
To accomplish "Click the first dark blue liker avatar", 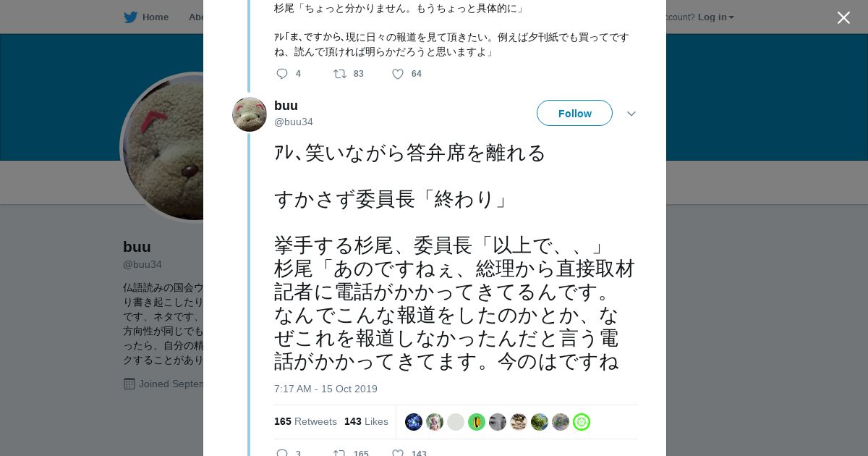I will (414, 422).
